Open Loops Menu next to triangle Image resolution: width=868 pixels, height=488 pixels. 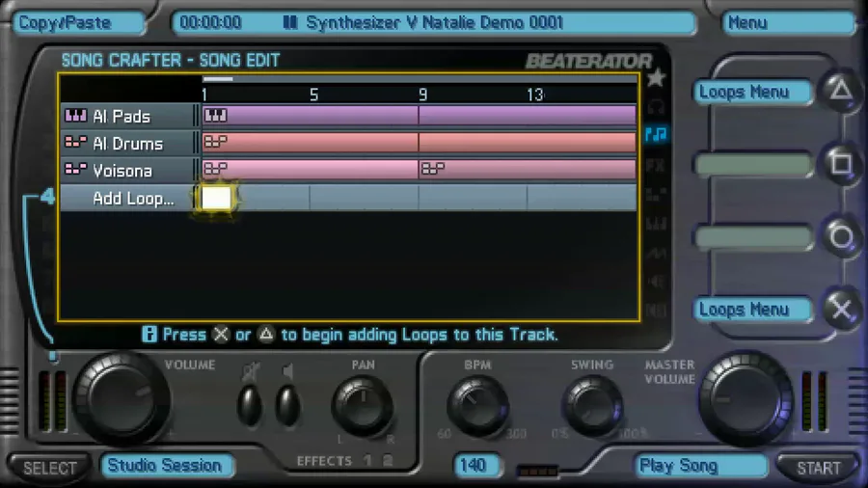(753, 92)
